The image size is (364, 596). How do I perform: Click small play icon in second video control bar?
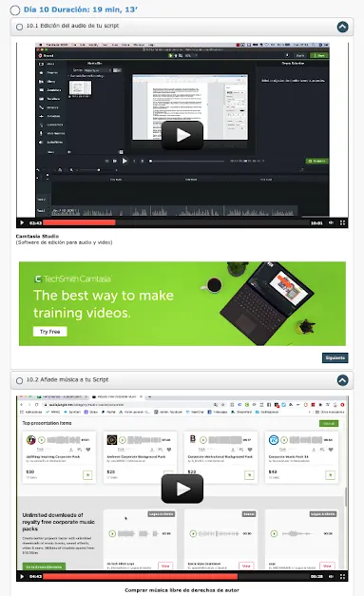click(x=22, y=577)
